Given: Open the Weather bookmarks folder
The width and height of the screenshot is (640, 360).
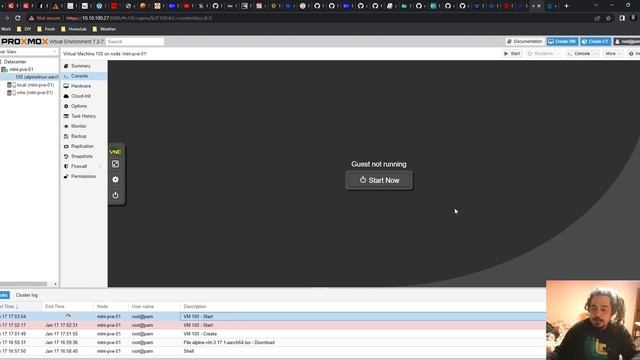Looking at the screenshot, I should coord(104,29).
